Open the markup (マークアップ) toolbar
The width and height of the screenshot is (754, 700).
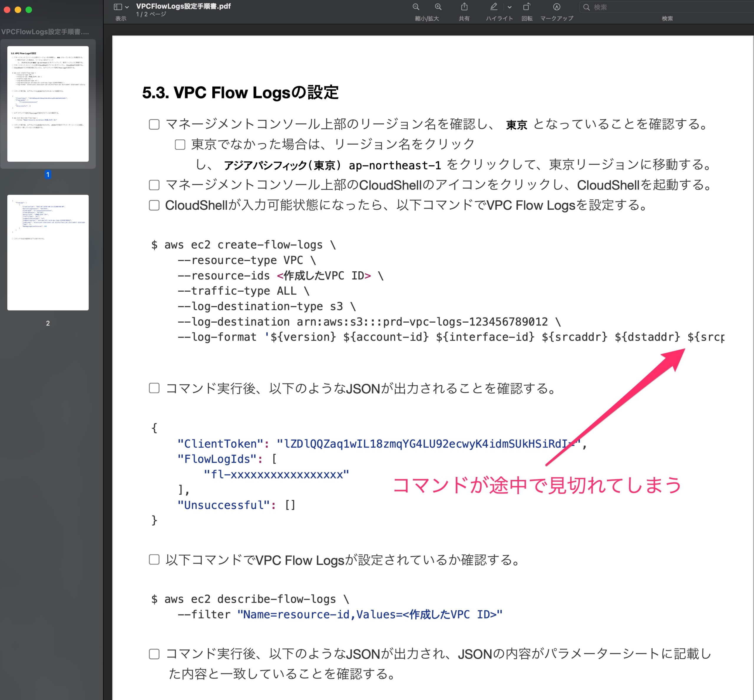click(556, 7)
